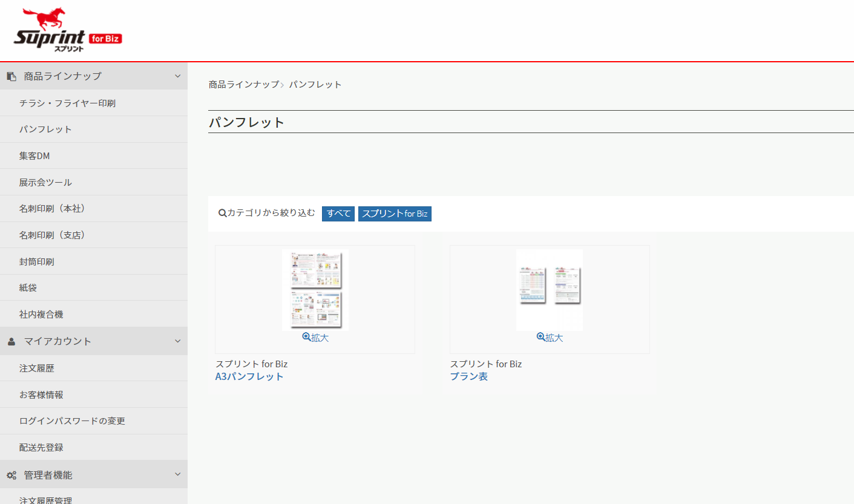
Task: Click the マイアカウント person icon
Action: click(11, 341)
